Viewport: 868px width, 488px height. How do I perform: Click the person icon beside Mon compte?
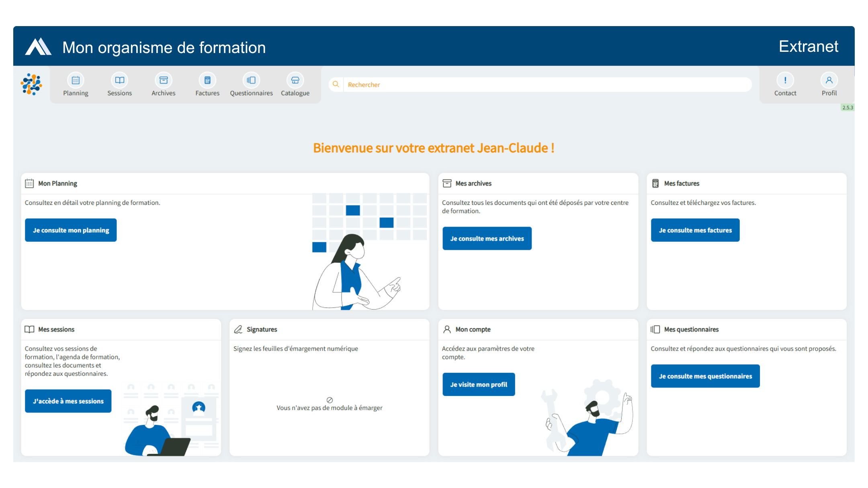[447, 329]
